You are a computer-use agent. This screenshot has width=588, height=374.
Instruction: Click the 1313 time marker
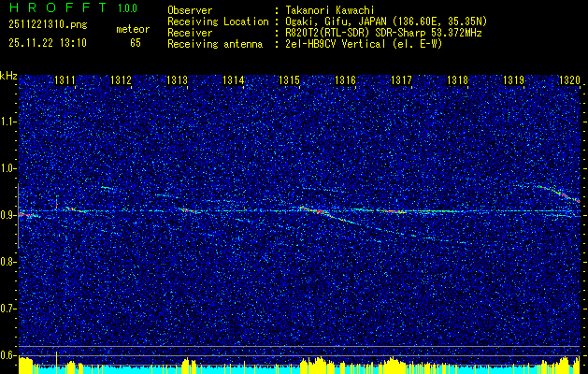(x=177, y=79)
